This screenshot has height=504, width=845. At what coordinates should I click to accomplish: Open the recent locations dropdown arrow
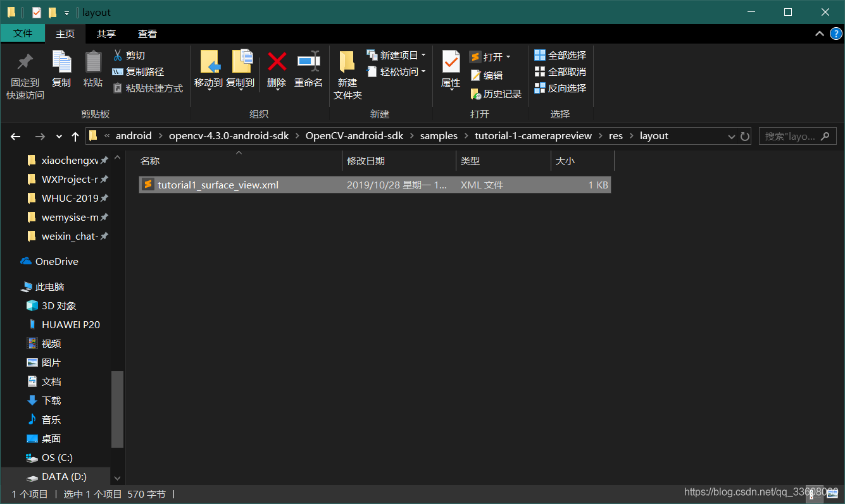59,136
